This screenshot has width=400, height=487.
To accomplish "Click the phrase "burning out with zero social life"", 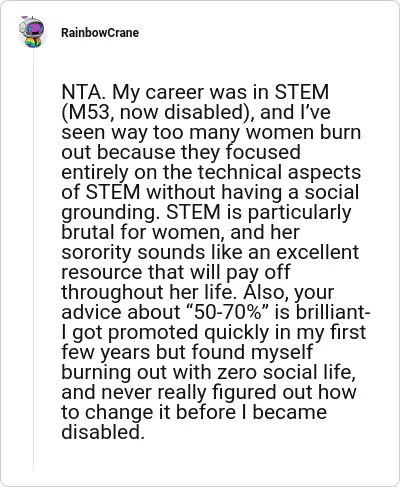I will 207,372.
